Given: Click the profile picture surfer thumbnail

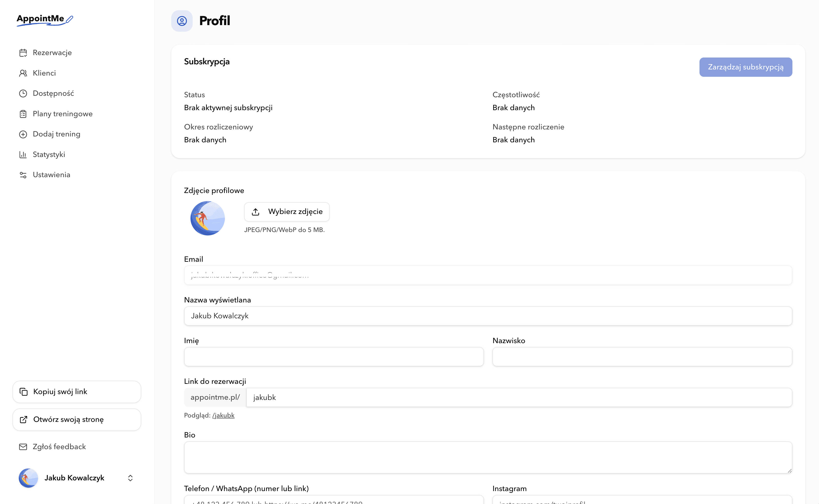Looking at the screenshot, I should click(208, 218).
